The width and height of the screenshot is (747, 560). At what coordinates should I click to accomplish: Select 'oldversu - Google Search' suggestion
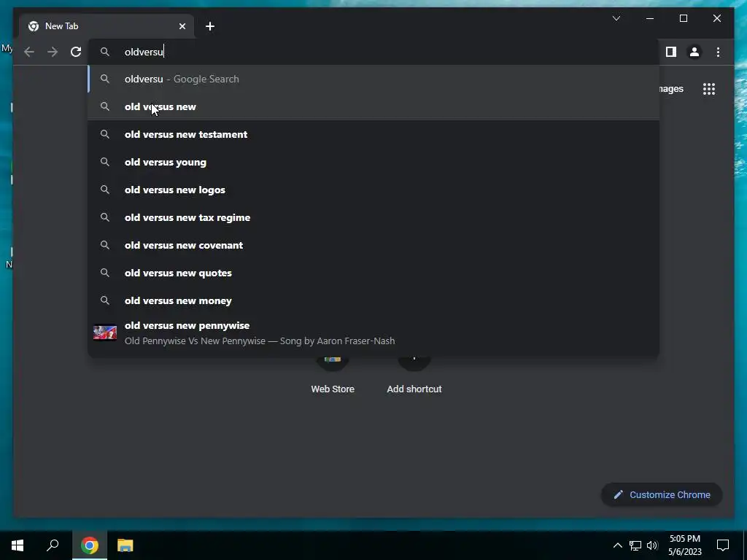click(x=374, y=79)
